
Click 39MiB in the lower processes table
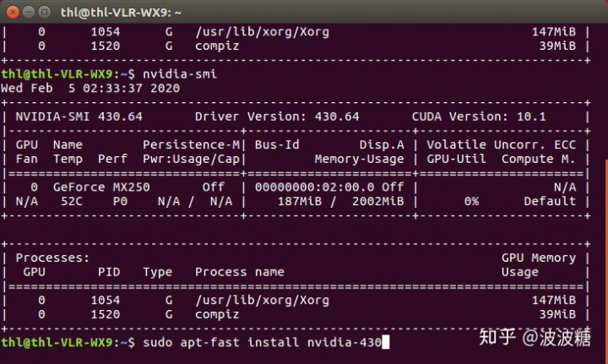coord(557,314)
